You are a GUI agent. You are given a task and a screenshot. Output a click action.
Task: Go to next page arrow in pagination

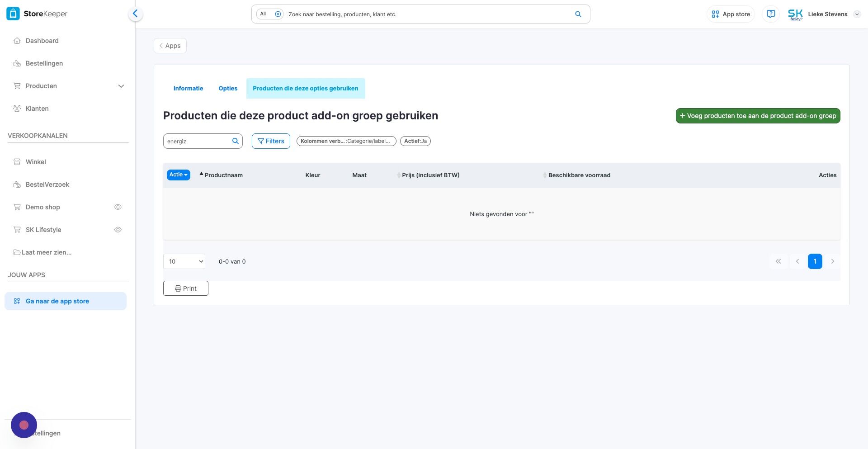[832, 261]
